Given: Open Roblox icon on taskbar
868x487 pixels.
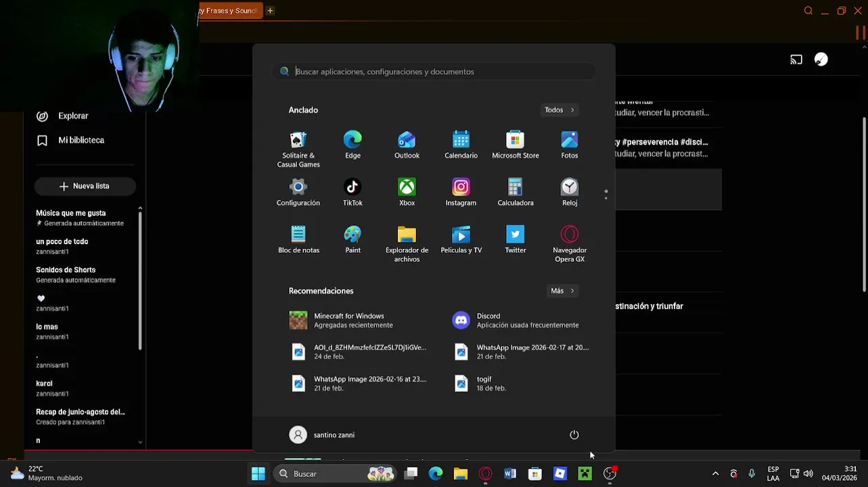Looking at the screenshot, I should 559,473.
